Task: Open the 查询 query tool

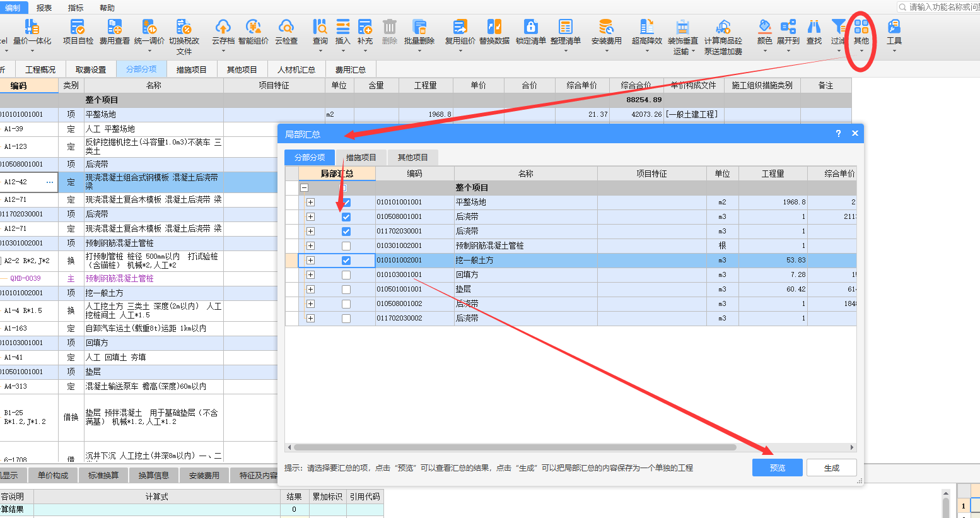Action: click(320, 32)
